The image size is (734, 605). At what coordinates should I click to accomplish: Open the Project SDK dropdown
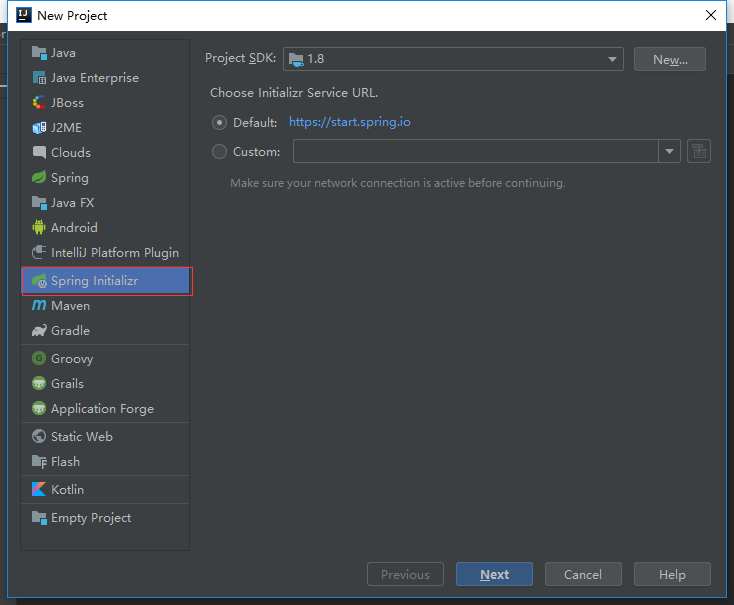[x=453, y=59]
